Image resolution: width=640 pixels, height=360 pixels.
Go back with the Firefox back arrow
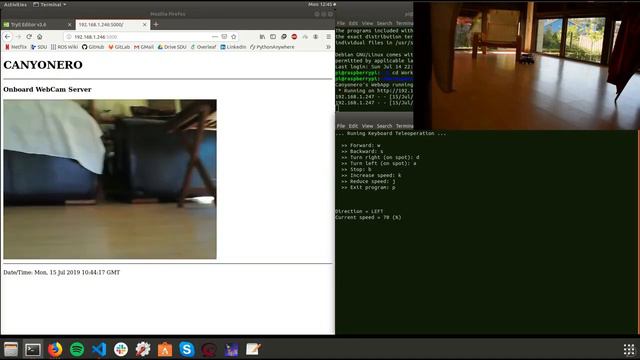click(x=7, y=37)
